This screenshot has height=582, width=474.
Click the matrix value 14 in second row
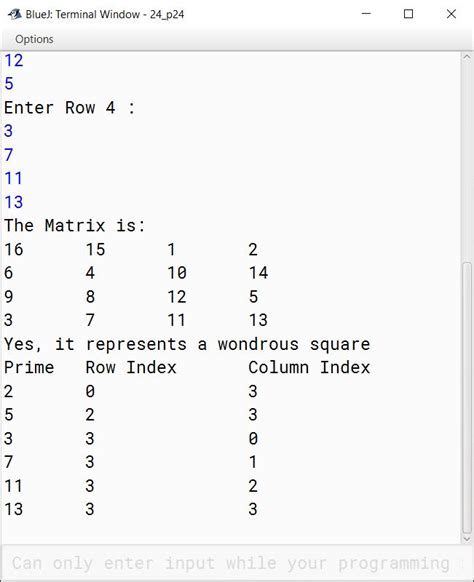click(x=258, y=273)
